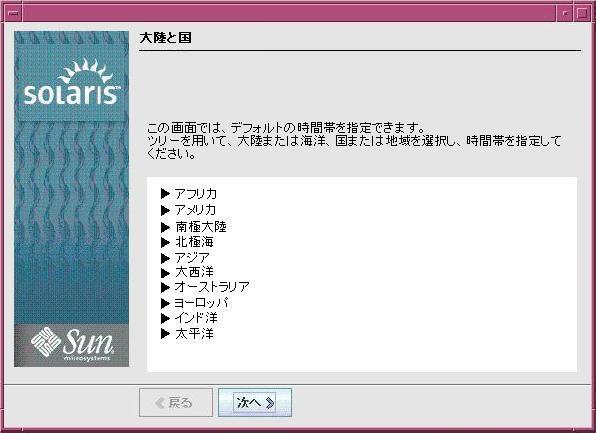
Task: Expand the アメリカ disclosure triangle
Action: pyautogui.click(x=165, y=210)
